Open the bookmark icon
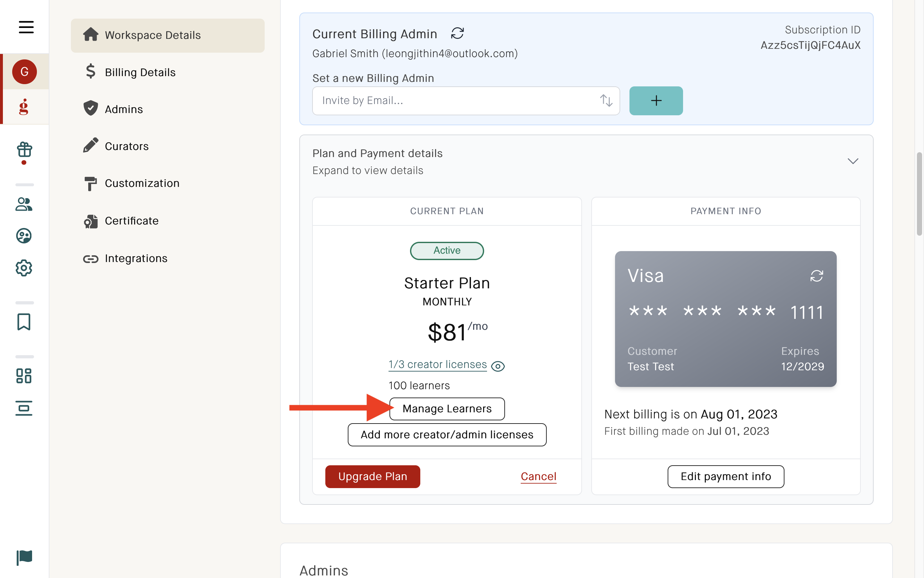This screenshot has height=578, width=924. click(x=24, y=322)
